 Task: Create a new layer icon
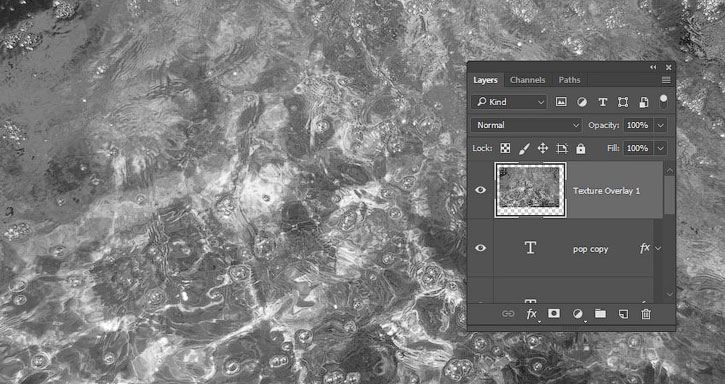coord(623,314)
